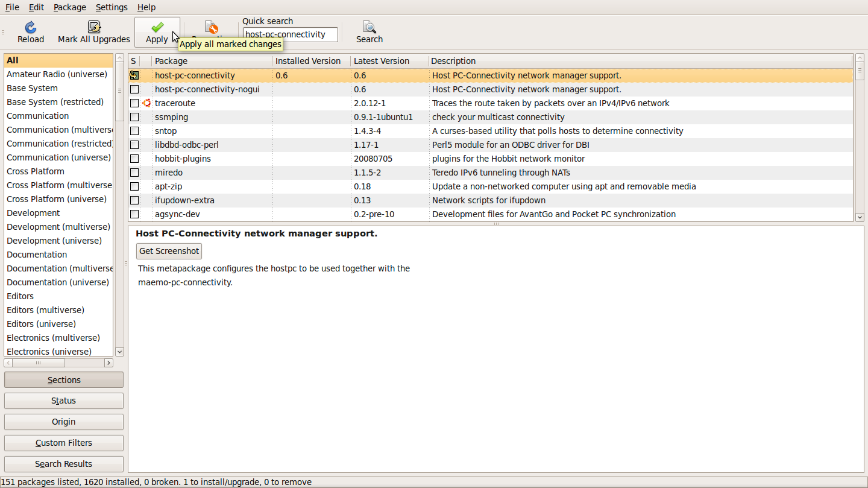
Task: Select the miredo package name
Action: point(169,173)
